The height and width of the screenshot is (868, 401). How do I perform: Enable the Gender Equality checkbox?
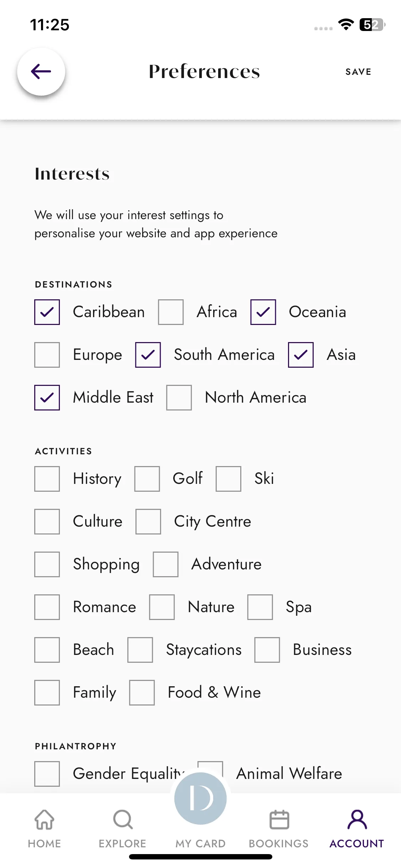(47, 774)
